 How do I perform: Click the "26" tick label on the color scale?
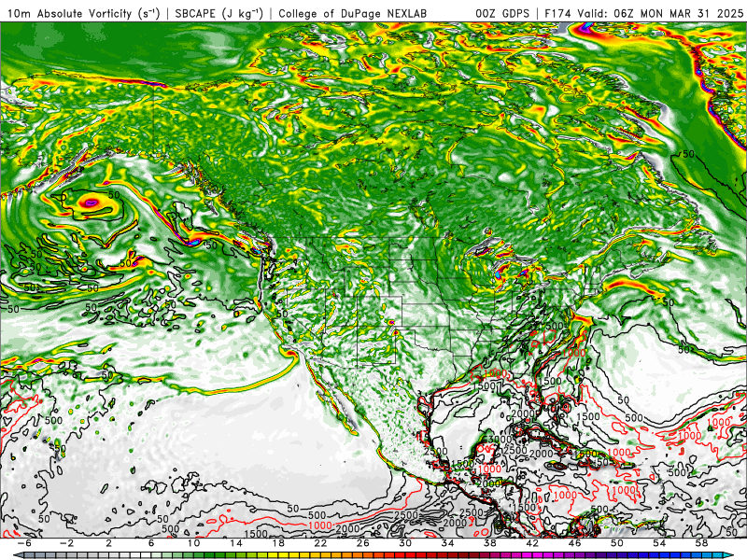pos(363,543)
